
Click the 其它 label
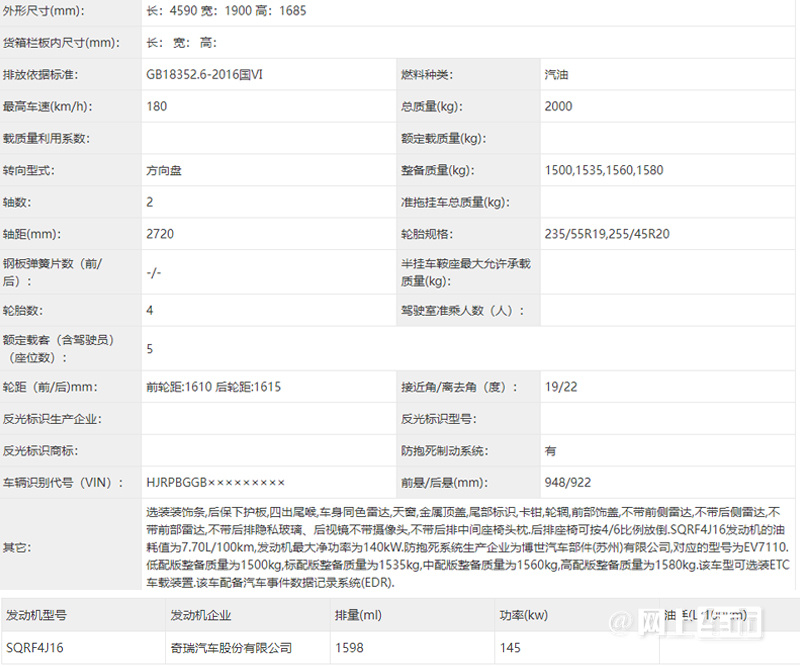[x=17, y=548]
